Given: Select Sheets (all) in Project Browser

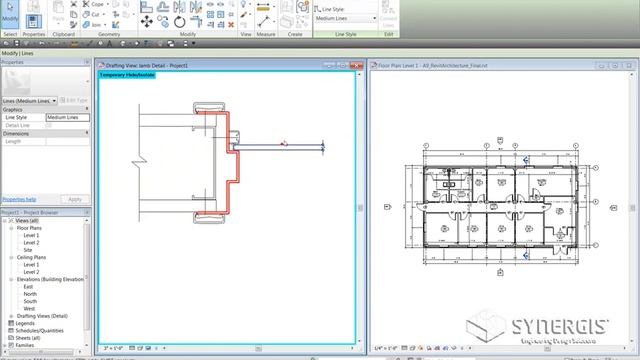Looking at the screenshot, I should [x=28, y=338].
